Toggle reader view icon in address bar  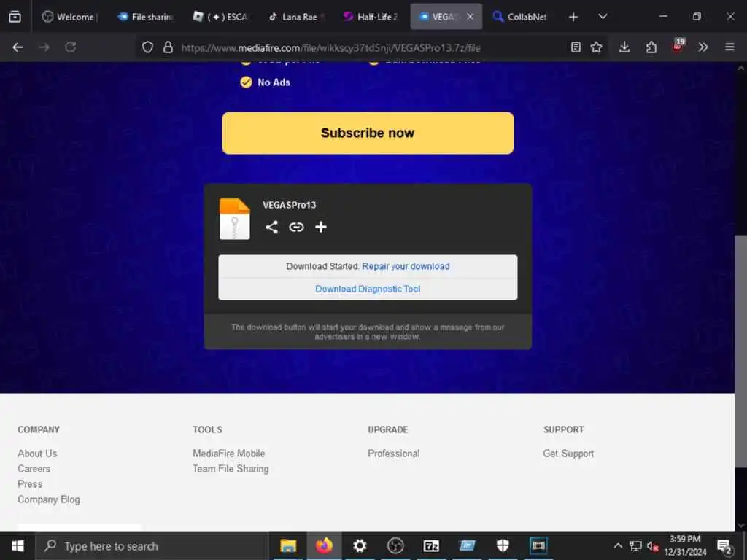(x=576, y=47)
